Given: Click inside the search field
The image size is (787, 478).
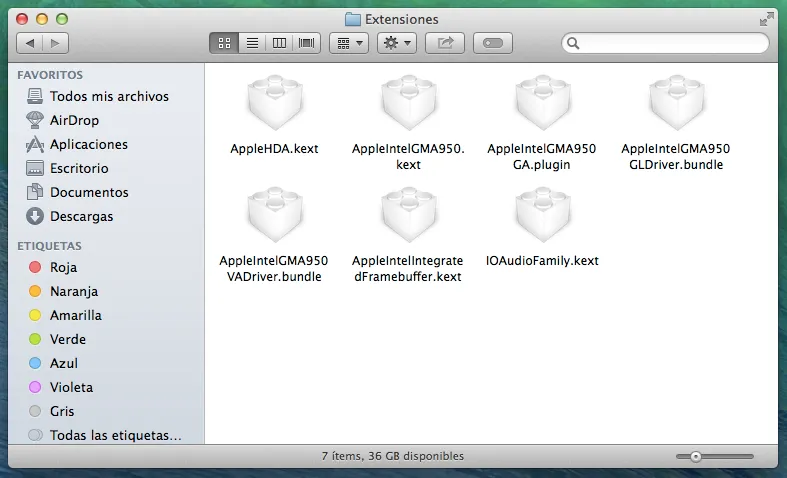Looking at the screenshot, I should pos(665,43).
